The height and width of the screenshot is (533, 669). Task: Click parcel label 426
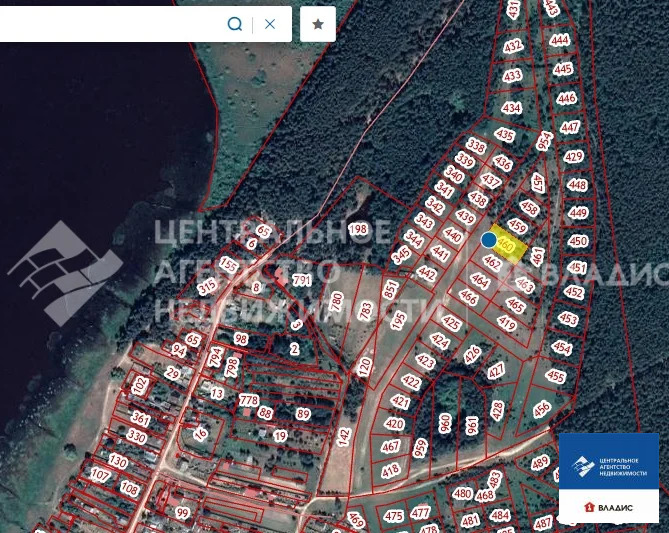point(472,355)
